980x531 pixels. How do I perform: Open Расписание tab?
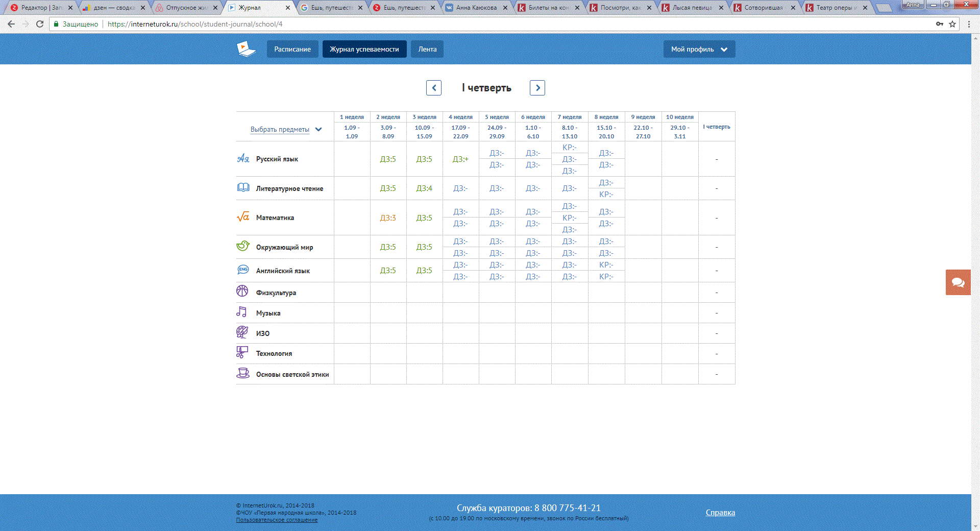click(292, 49)
